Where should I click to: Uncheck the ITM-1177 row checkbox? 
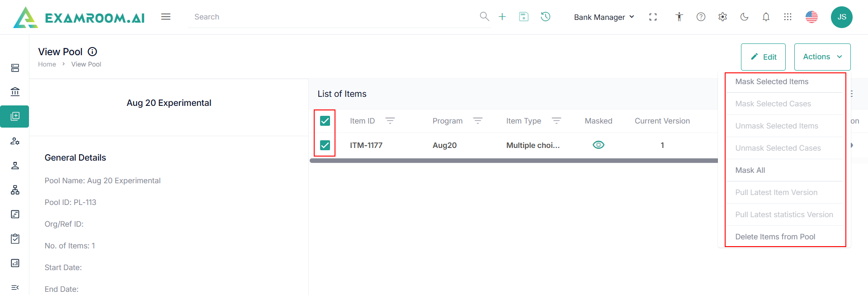point(325,145)
